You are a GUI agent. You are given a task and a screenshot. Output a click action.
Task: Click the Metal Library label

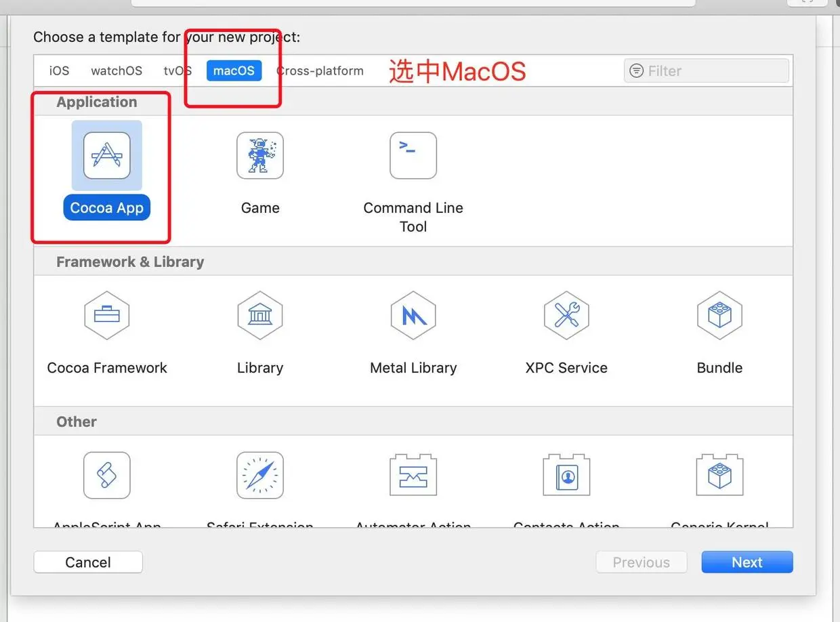click(413, 368)
